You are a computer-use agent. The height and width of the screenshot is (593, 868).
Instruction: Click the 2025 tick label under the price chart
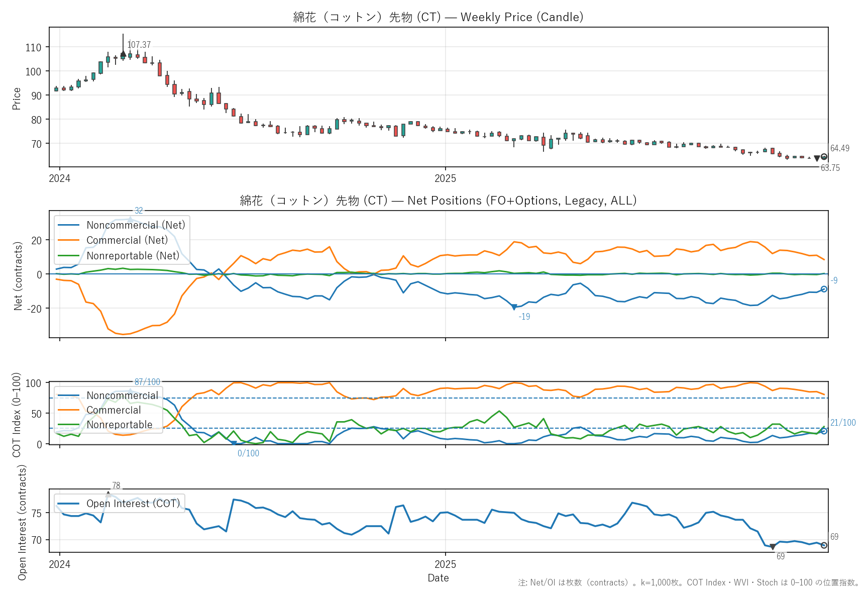[445, 178]
